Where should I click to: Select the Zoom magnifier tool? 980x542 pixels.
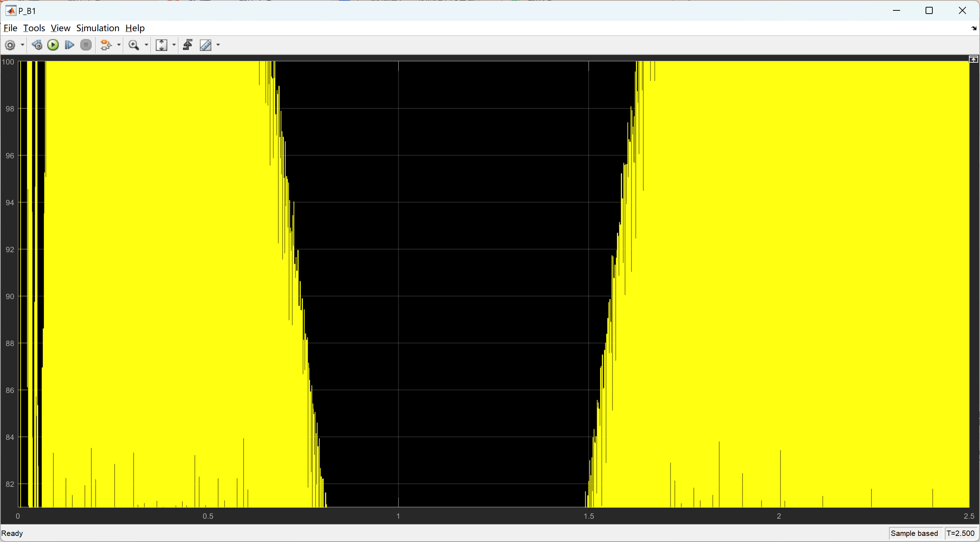click(133, 45)
